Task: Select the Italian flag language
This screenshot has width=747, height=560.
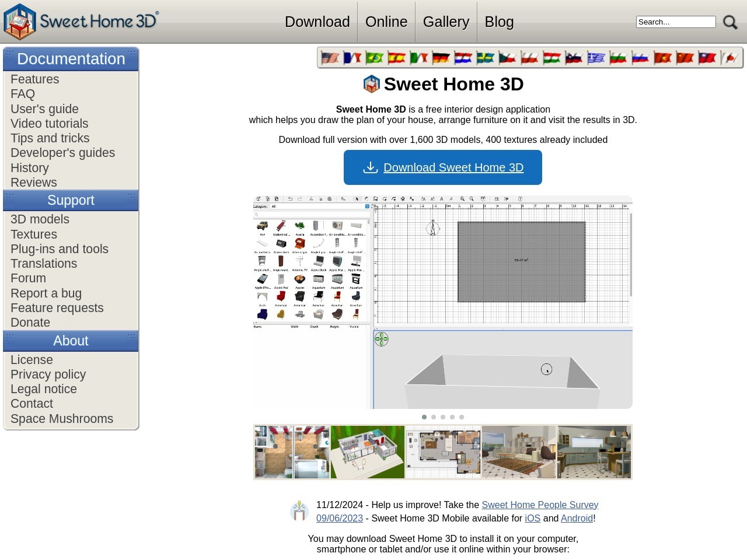Action: (419, 58)
